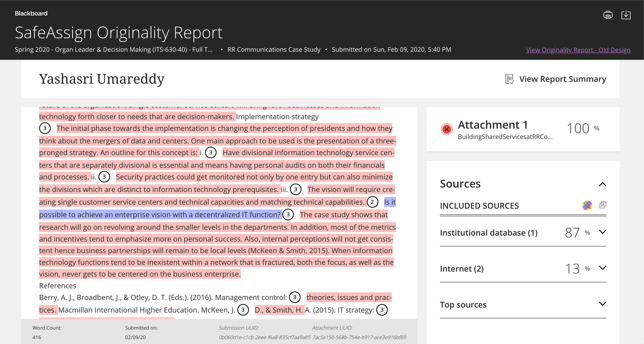Image resolution: width=644 pixels, height=344 pixels.
Task: Open the View Report Summary link
Action: point(562,79)
